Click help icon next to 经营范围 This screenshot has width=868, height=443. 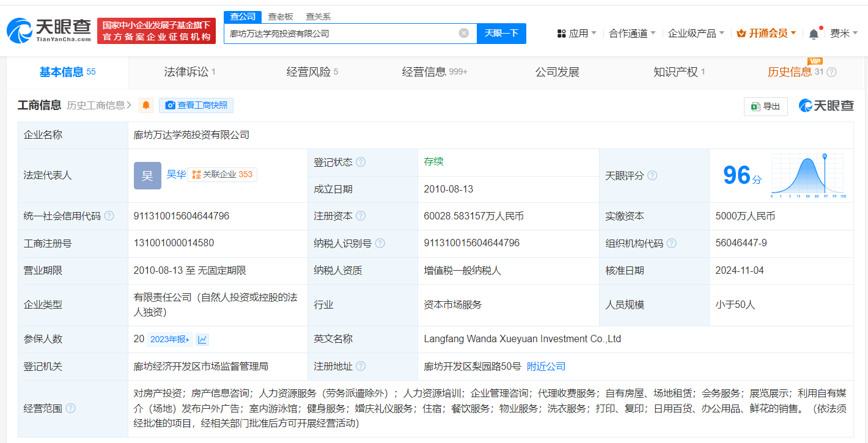[x=71, y=408]
